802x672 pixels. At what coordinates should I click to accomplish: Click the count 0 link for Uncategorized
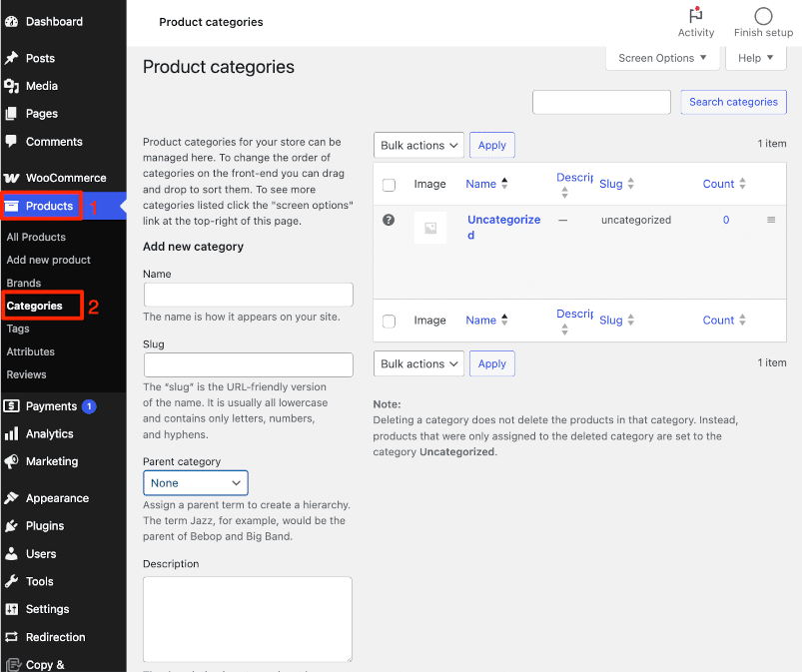726,220
